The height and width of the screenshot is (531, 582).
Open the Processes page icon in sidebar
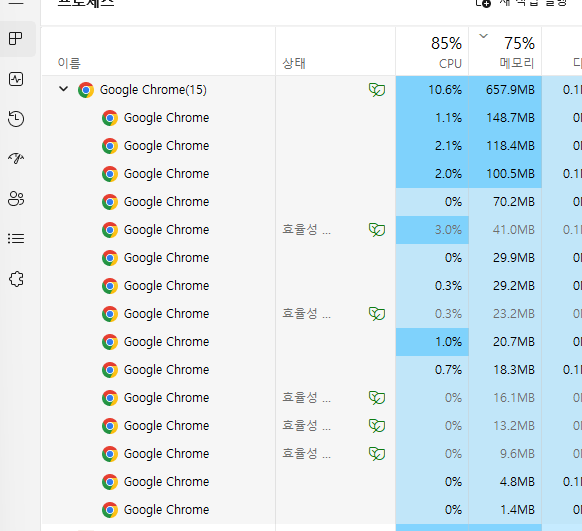click(x=16, y=39)
